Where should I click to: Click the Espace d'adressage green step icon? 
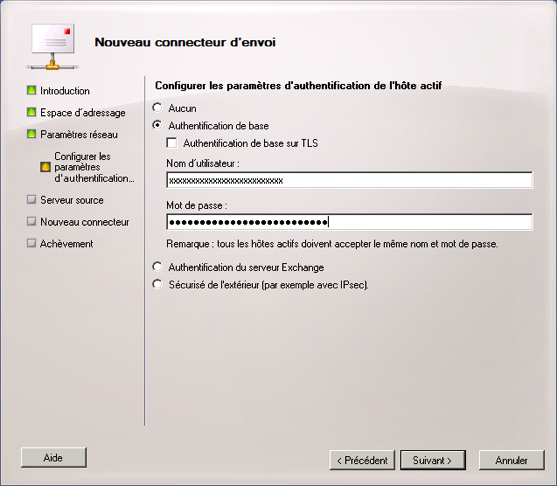(32, 113)
